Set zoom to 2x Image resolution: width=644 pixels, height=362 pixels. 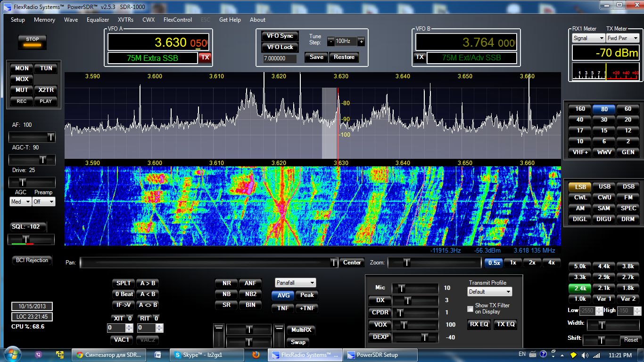pyautogui.click(x=532, y=263)
